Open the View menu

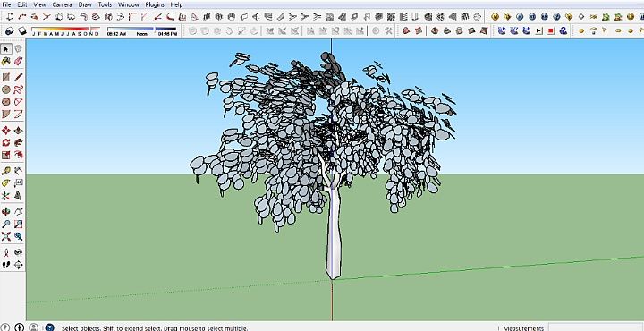[39, 4]
